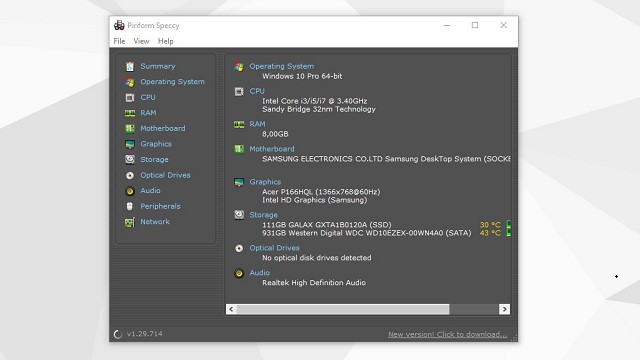Click the Motherboard heading link in summary

click(x=272, y=149)
